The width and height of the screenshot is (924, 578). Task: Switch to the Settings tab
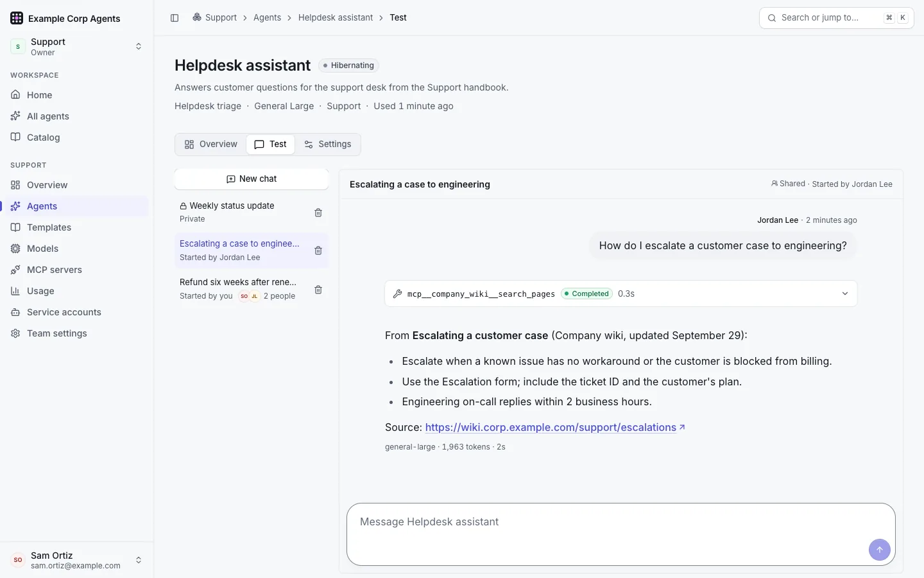(327, 144)
